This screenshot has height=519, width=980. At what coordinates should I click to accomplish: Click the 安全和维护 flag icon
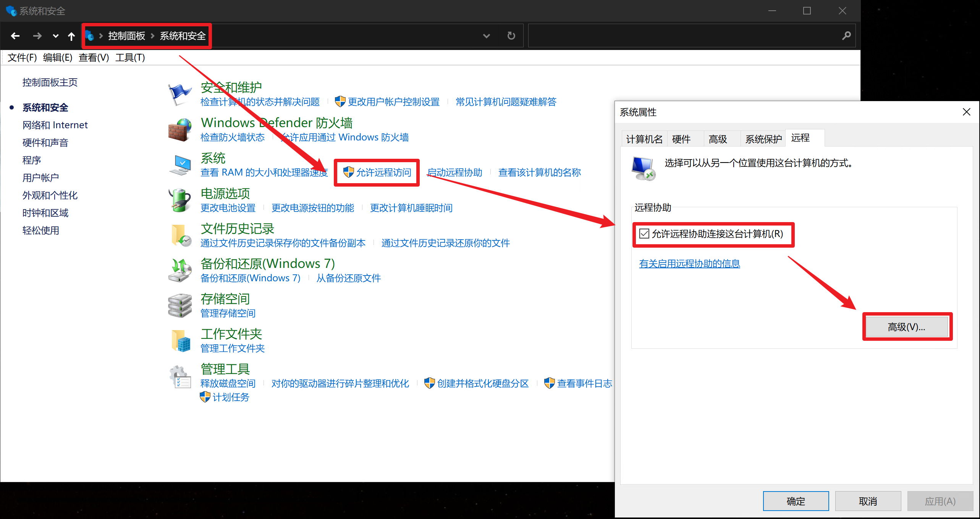coord(180,94)
